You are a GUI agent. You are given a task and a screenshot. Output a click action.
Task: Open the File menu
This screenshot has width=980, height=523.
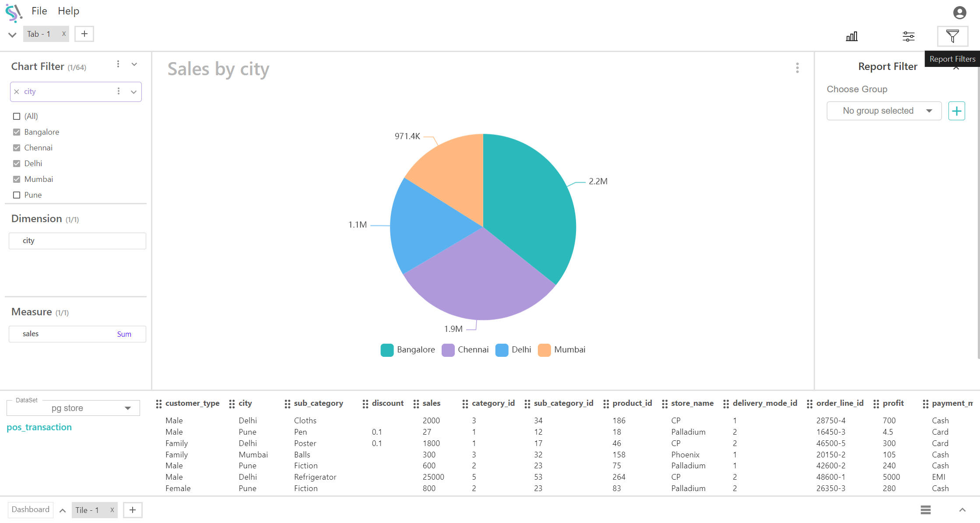(x=39, y=11)
